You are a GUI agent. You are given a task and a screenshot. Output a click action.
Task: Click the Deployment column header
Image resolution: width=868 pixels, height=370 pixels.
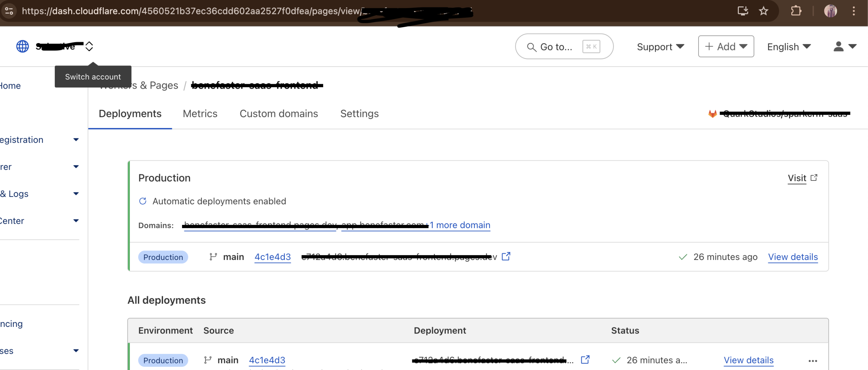[x=440, y=330]
